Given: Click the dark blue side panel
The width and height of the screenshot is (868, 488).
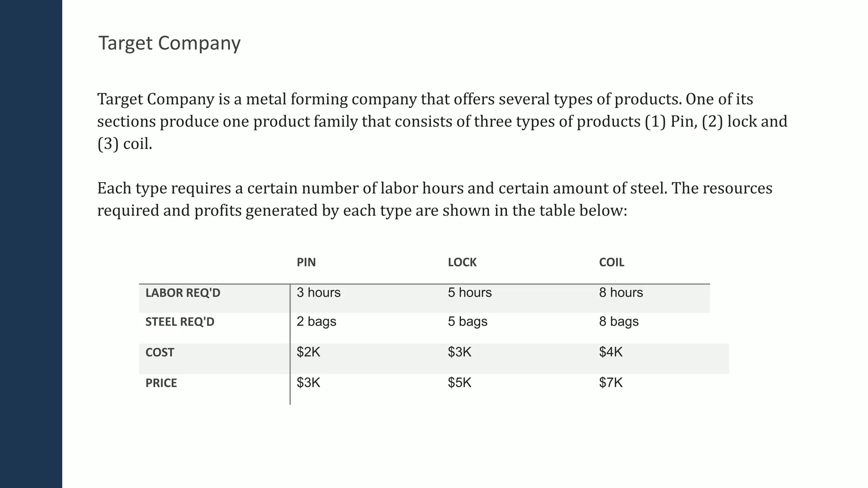Looking at the screenshot, I should pyautogui.click(x=31, y=244).
